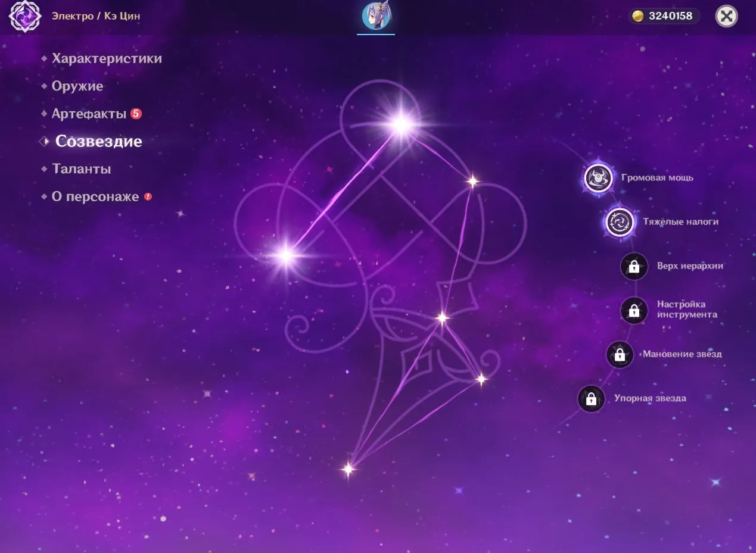Click the large top star of constellation
Viewport: 756px width, 553px height.
click(401, 124)
